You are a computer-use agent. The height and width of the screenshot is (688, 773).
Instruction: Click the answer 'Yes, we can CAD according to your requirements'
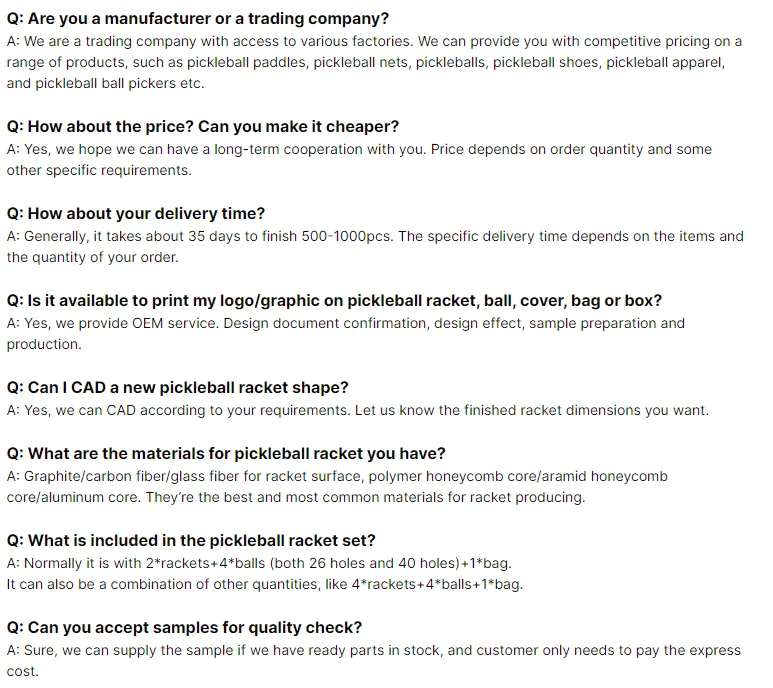357,410
